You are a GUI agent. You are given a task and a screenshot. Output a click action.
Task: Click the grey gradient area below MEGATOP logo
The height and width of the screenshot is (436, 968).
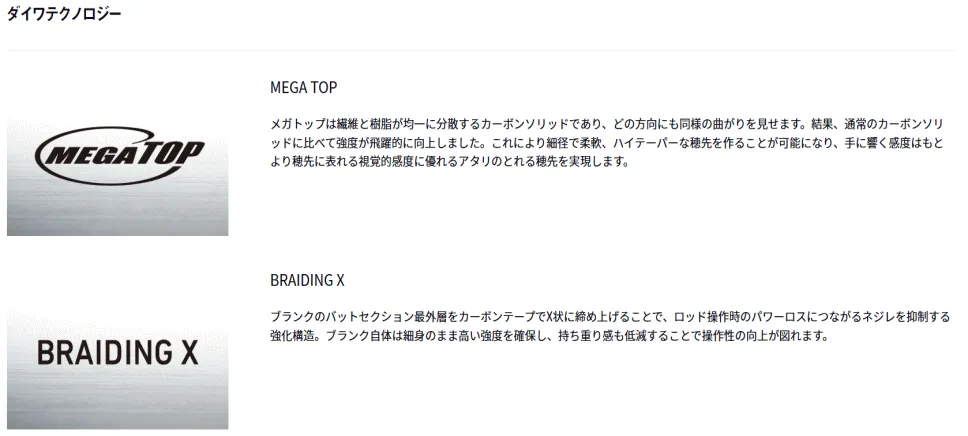coord(117,213)
